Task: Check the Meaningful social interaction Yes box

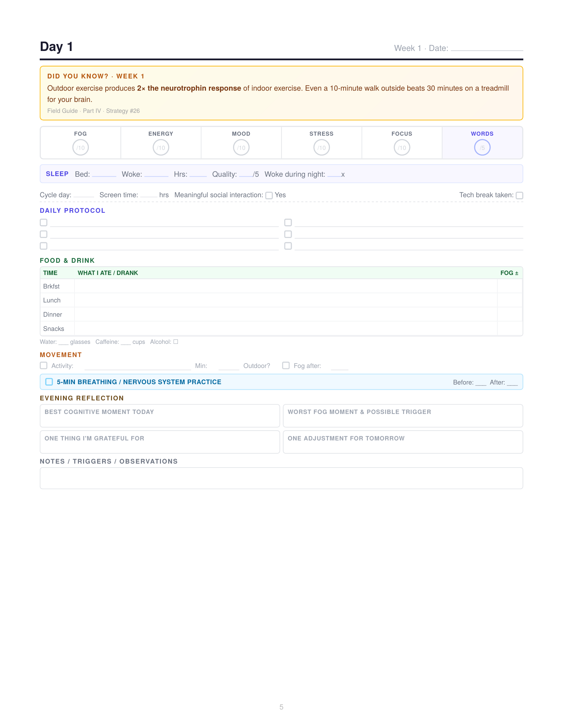Action: pos(269,196)
